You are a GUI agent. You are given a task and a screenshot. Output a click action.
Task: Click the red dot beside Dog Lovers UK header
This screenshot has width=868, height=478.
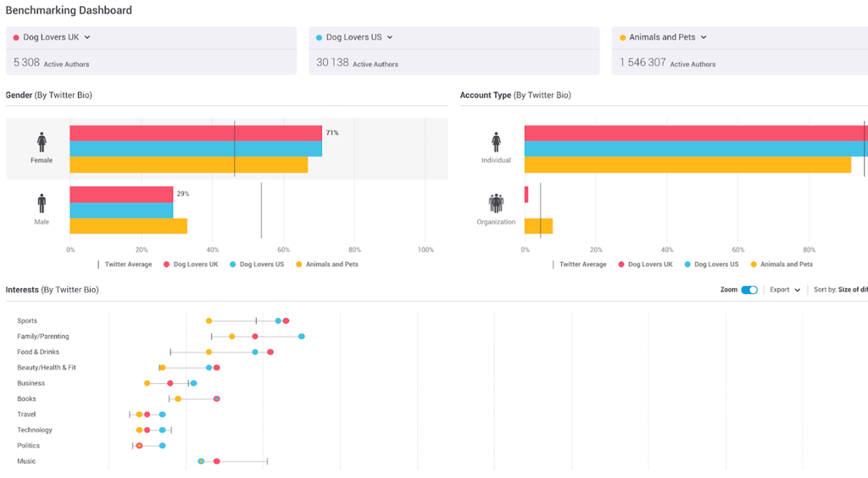click(x=16, y=38)
